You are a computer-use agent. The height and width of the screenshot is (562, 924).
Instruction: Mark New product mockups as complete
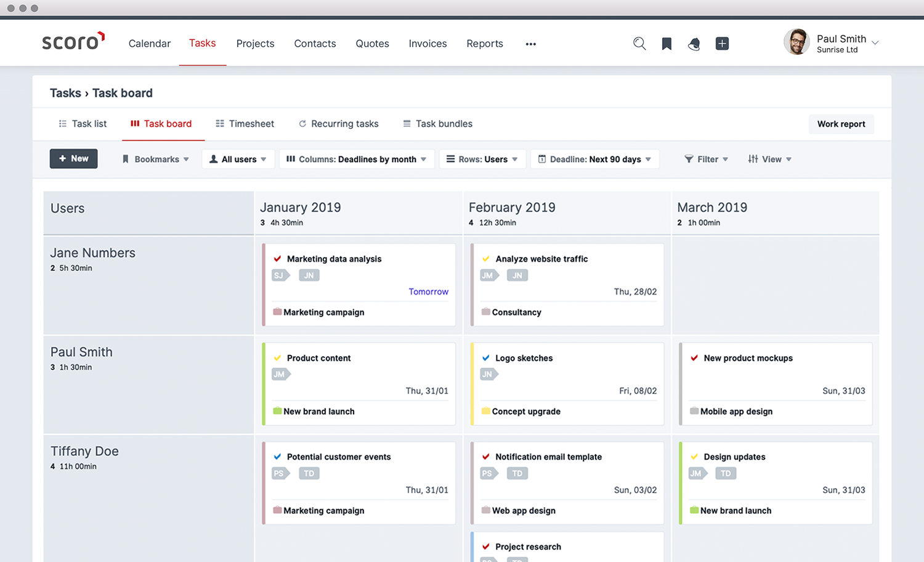[x=694, y=358]
